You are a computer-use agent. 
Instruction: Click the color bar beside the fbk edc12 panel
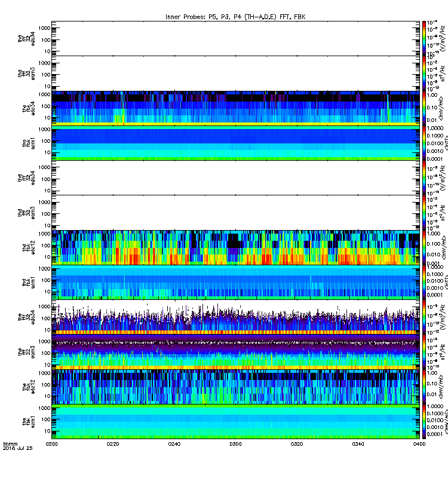pyautogui.click(x=424, y=387)
